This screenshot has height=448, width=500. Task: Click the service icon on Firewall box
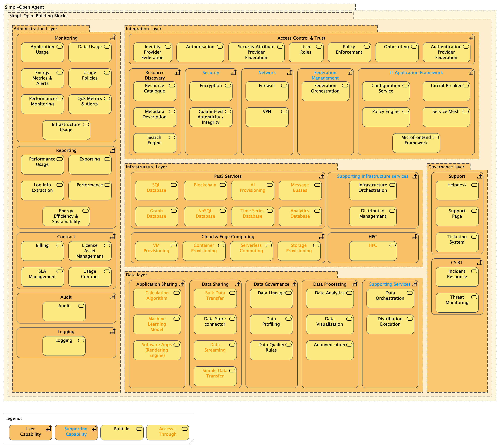click(x=284, y=86)
